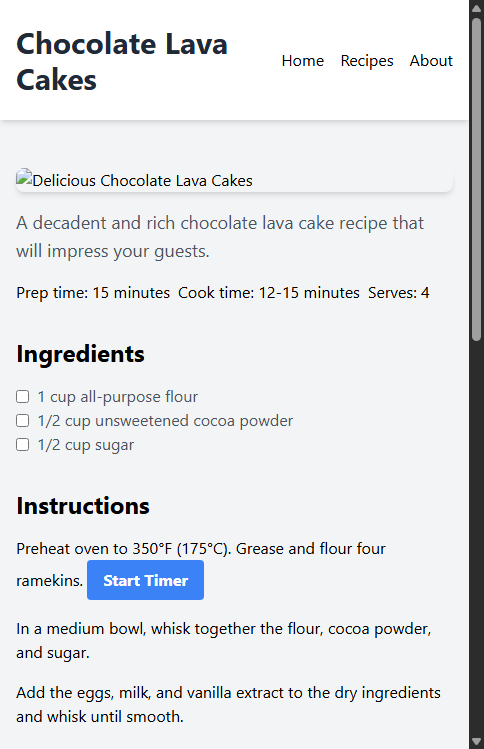Click the Cook time 12-15 minutes text
The height and width of the screenshot is (749, 484).
(x=269, y=292)
